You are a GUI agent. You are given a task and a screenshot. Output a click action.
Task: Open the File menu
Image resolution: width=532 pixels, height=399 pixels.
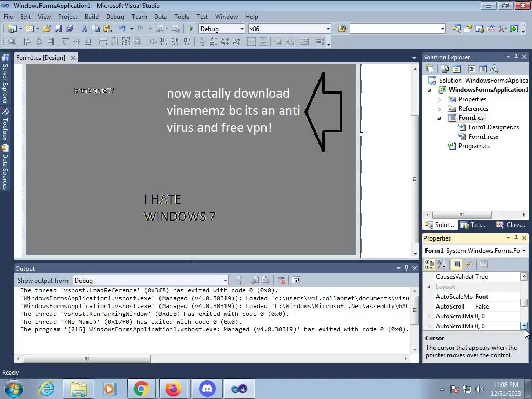[8, 17]
